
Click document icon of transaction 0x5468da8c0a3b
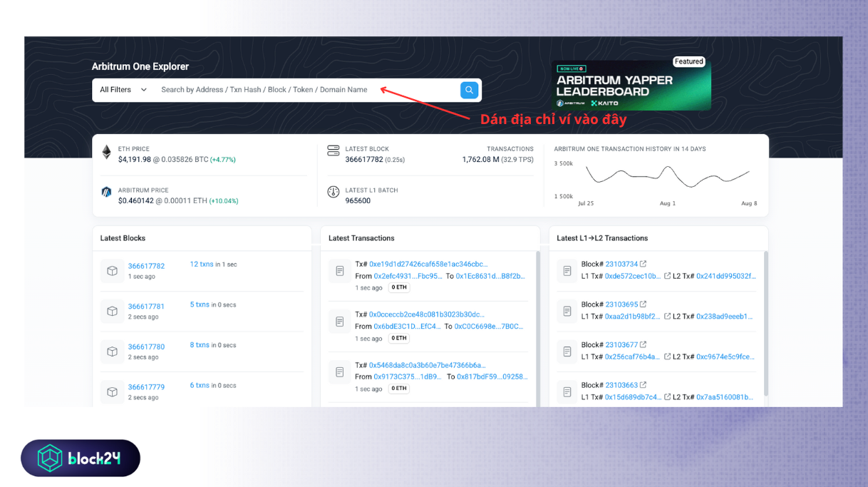(x=340, y=372)
